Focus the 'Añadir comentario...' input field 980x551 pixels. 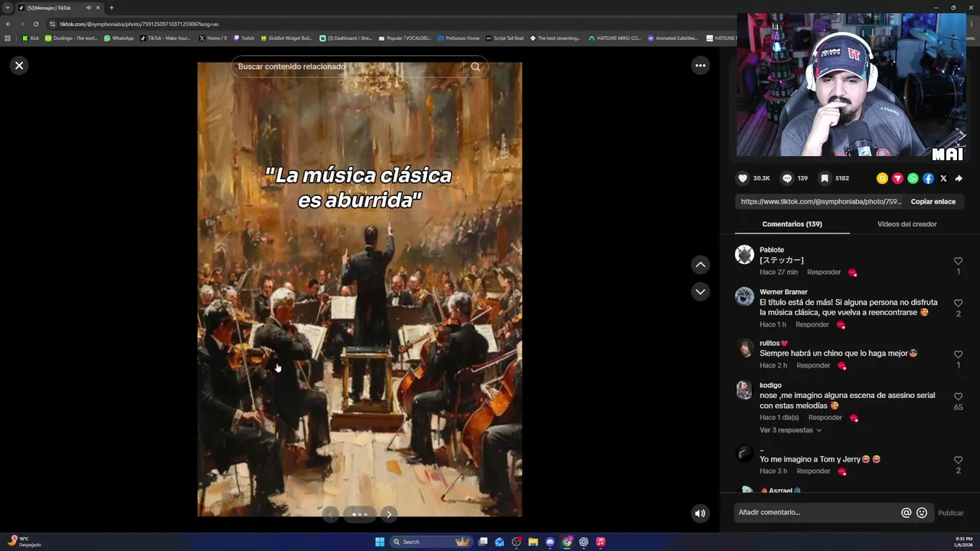tap(817, 513)
